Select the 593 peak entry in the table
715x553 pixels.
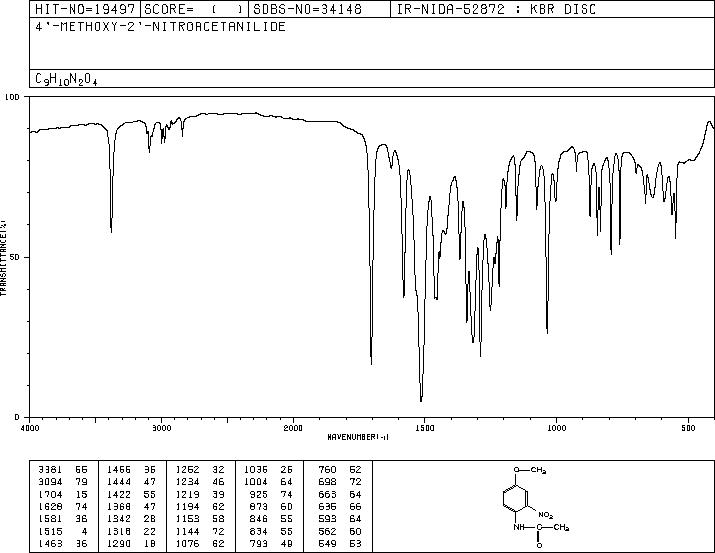pyautogui.click(x=340, y=519)
